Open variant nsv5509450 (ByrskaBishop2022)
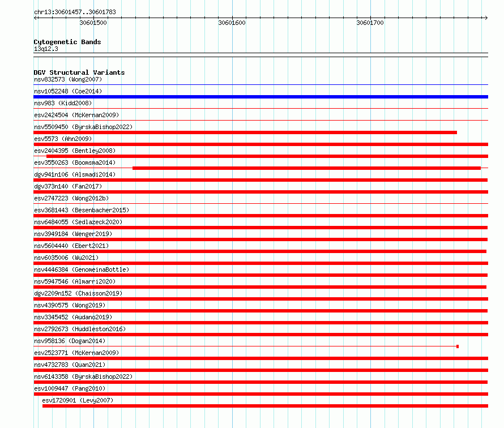 tap(83, 127)
